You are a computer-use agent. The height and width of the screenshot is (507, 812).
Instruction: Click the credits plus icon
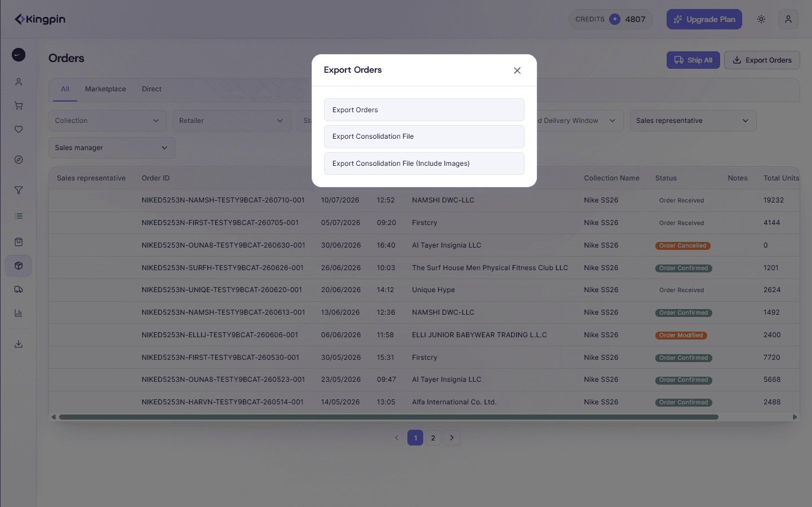(x=615, y=19)
